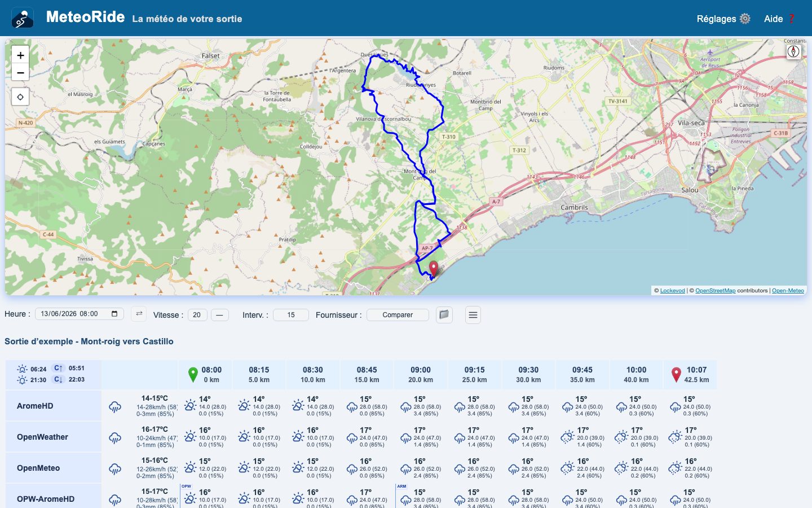Open the Aide help menu
812x508 pixels.
click(779, 19)
